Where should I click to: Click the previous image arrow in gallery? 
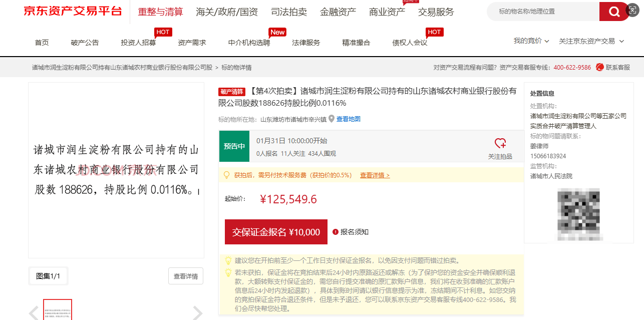[x=34, y=313]
